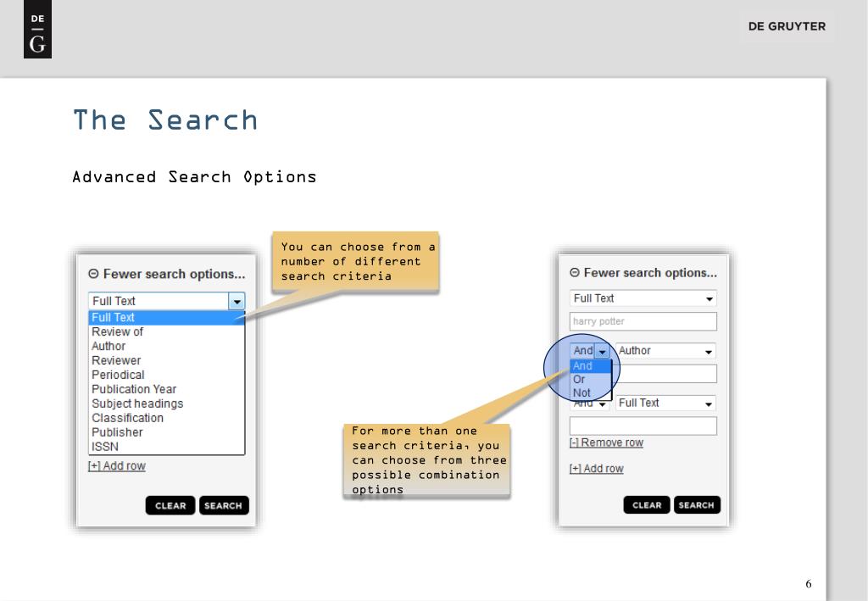Click the De Gruyter DG logo
The height and width of the screenshot is (601, 868).
click(37, 30)
